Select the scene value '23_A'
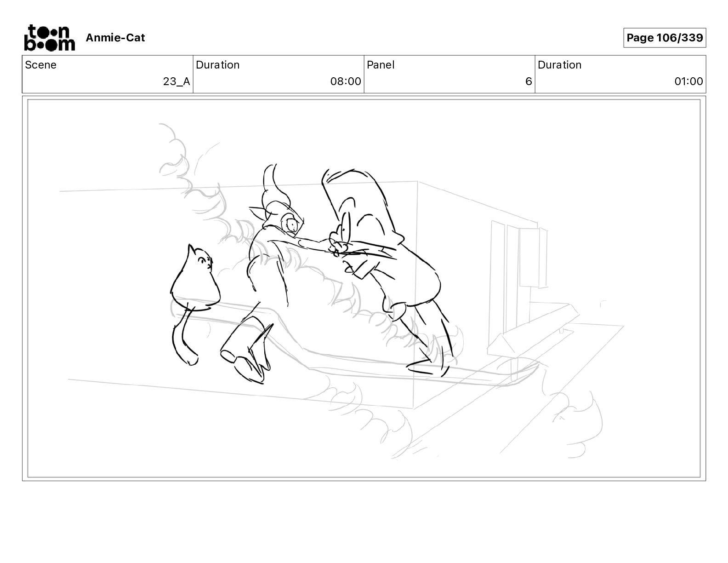Viewport: 728px width, 563px height. pos(176,81)
